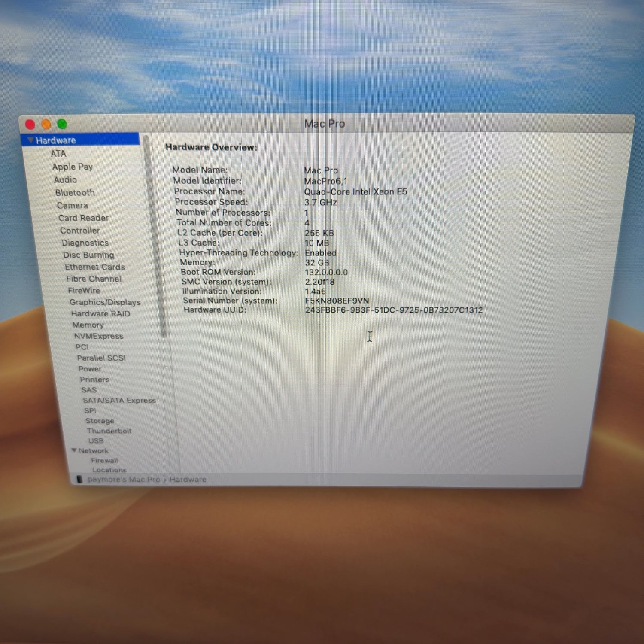Select Graphics/Displays in the sidebar
The image size is (644, 644).
[105, 302]
